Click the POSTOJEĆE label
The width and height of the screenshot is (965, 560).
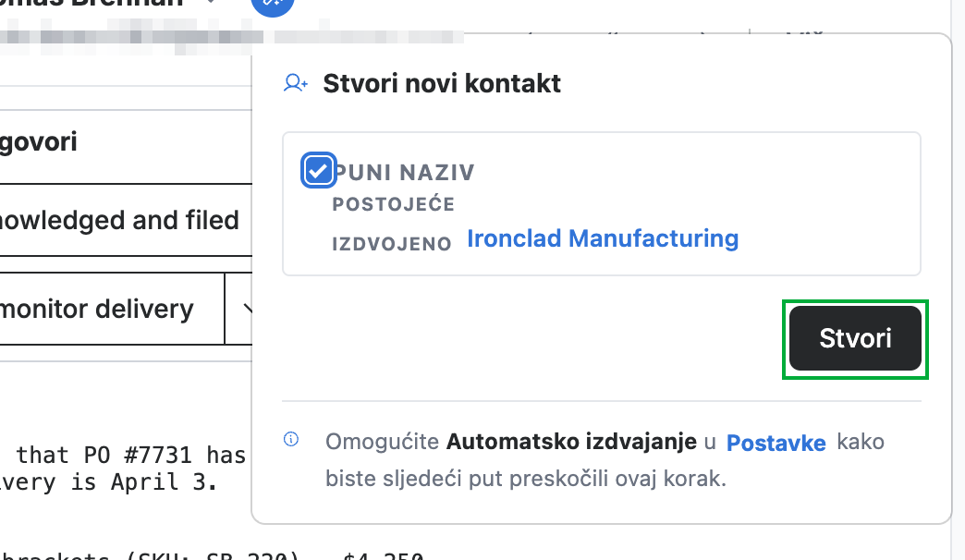click(x=393, y=204)
